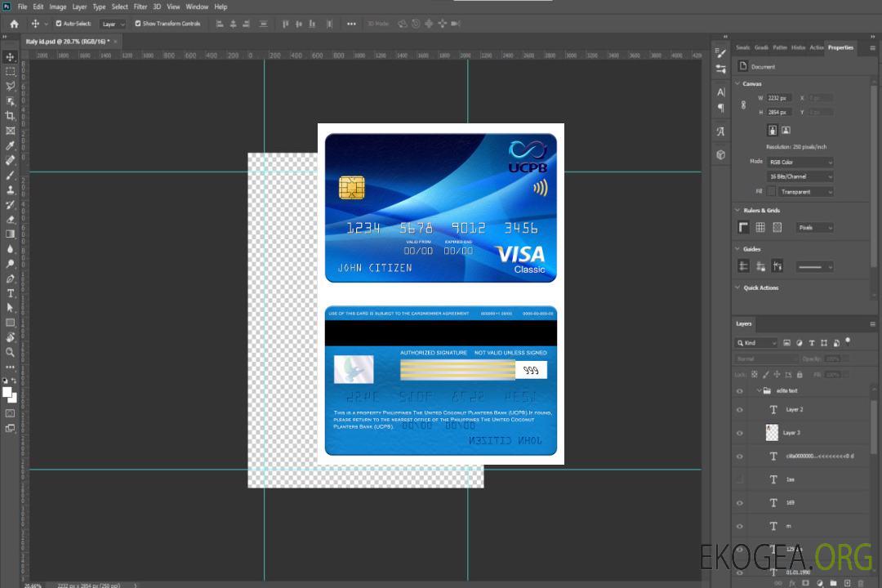Open the Image menu
882x588 pixels.
57,7
